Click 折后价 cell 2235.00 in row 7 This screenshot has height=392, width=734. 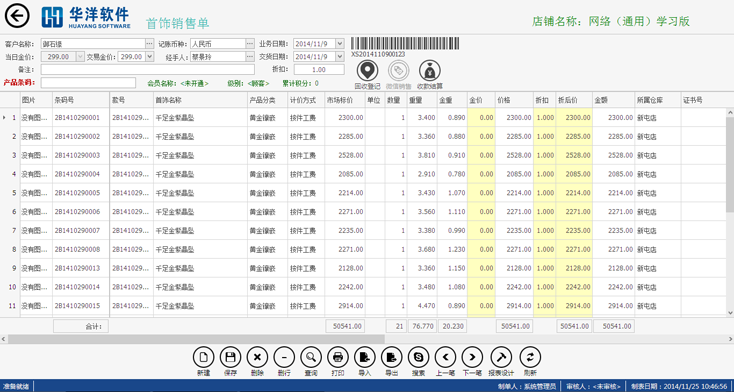click(574, 230)
